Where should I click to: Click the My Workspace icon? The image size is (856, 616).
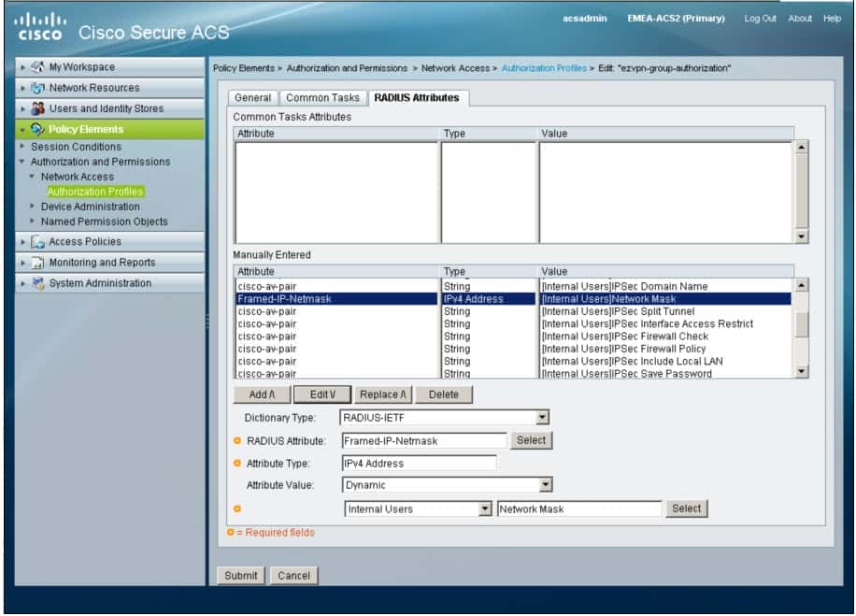tap(37, 66)
